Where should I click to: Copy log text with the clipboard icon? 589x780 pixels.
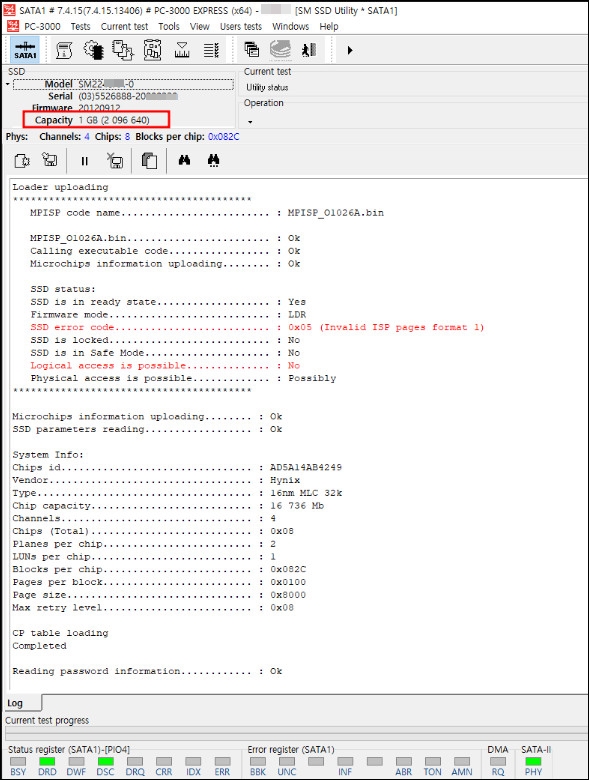149,161
